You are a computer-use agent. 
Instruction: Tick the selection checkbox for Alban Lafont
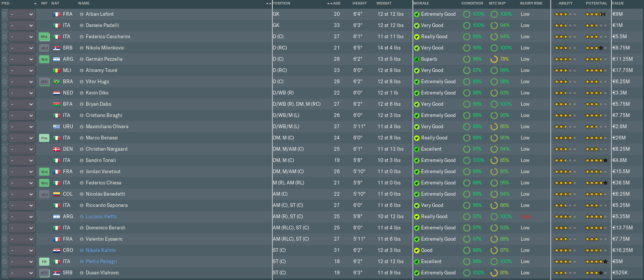pos(4,14)
